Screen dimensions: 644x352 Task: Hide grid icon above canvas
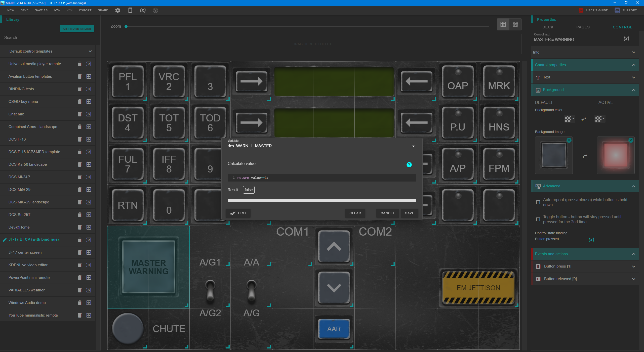[x=515, y=24]
